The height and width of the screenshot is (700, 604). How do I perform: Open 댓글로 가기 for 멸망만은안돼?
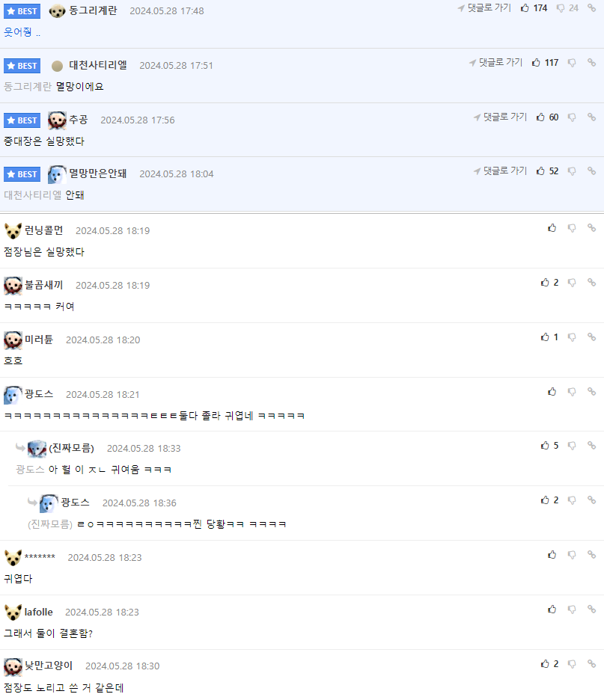(500, 171)
